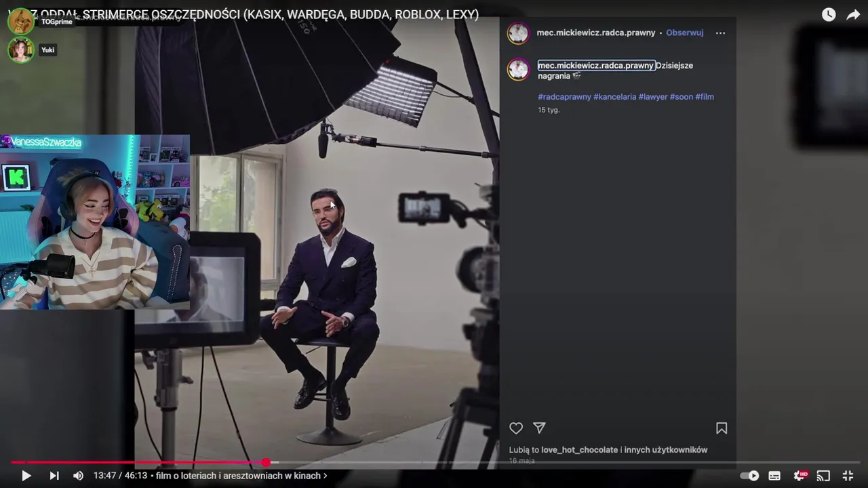Exit fullscreen mode
868x488 pixels.
pyautogui.click(x=848, y=476)
